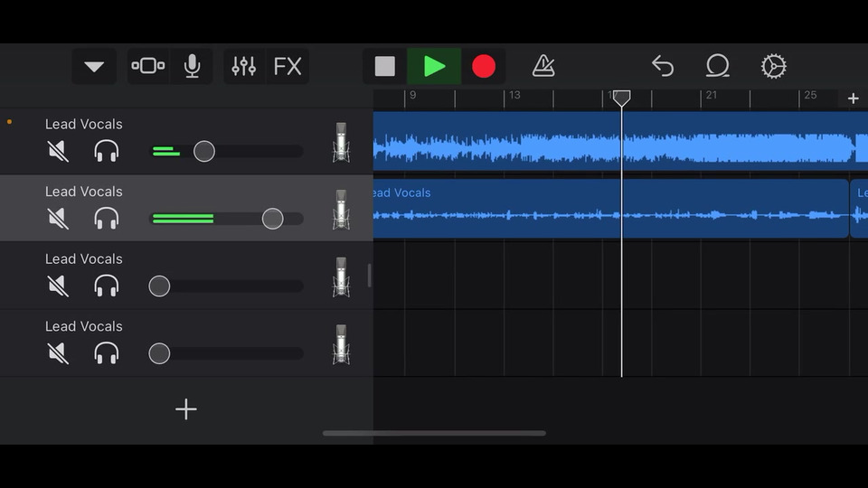Mute the third Lead Vocals track

pyautogui.click(x=58, y=286)
